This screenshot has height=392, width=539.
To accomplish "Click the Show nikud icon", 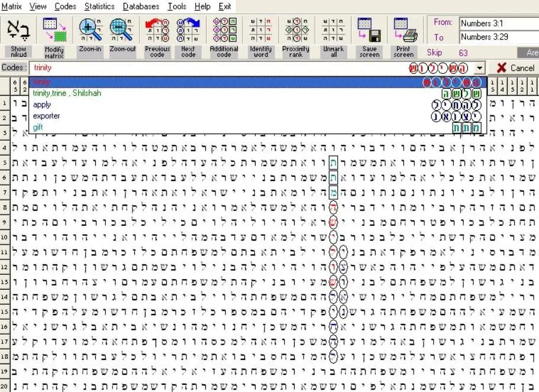I will pos(18,30).
